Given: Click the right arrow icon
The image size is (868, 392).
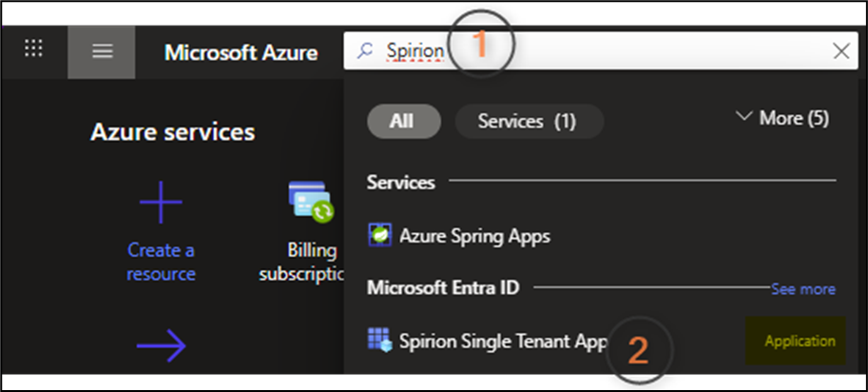Looking at the screenshot, I should 161,346.
